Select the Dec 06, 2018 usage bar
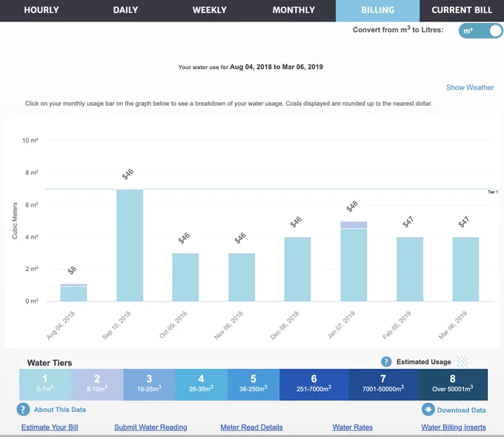The width and height of the screenshot is (504, 437). (297, 270)
